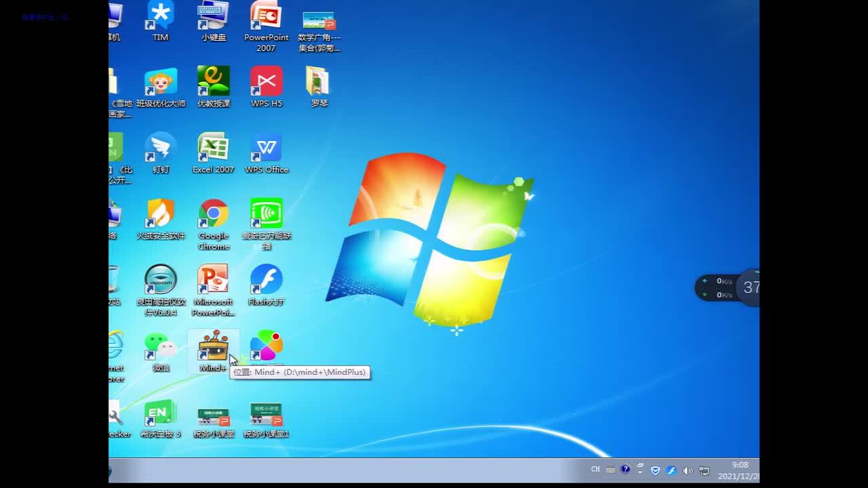Select the 优教授课 shortcut

214,87
